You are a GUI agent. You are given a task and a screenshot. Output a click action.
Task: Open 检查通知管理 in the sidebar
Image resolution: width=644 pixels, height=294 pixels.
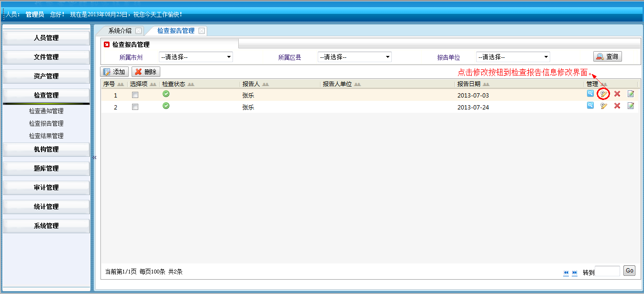pyautogui.click(x=46, y=111)
